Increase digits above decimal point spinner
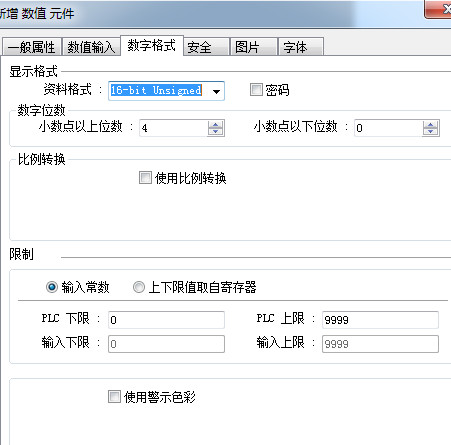Viewport: 451px width, 445px height. 216,125
